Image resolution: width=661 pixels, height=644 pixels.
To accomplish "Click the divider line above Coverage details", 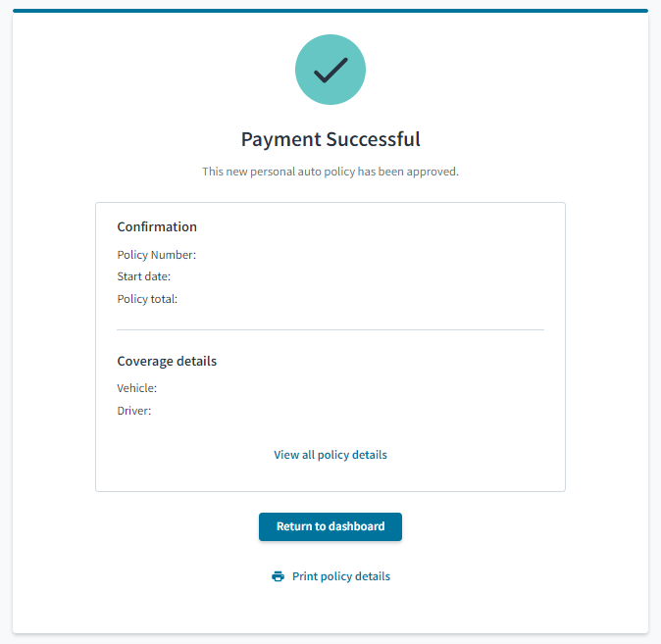I will pyautogui.click(x=330, y=329).
